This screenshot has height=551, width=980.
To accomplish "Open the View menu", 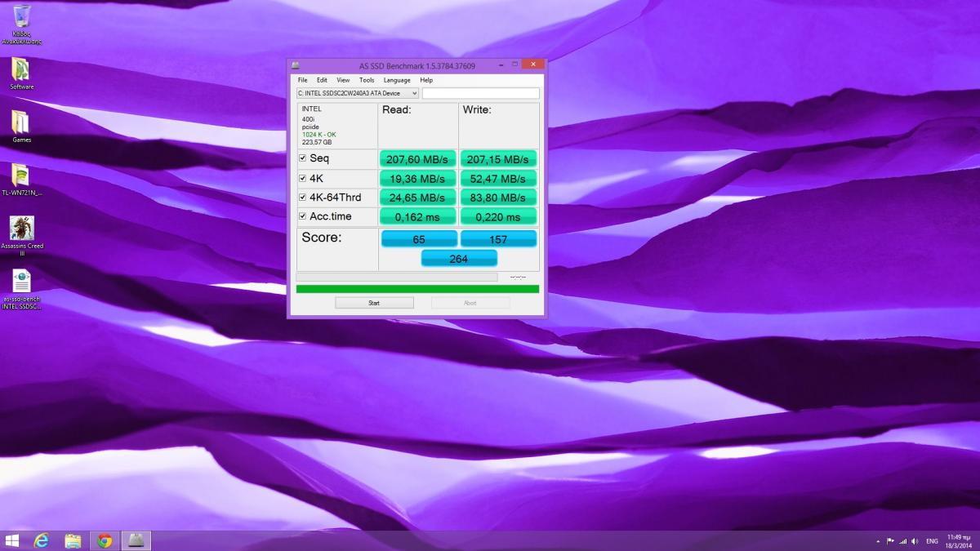I will tap(343, 80).
